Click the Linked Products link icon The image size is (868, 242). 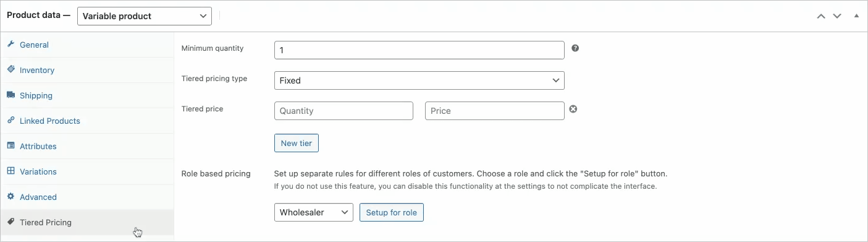[11, 121]
